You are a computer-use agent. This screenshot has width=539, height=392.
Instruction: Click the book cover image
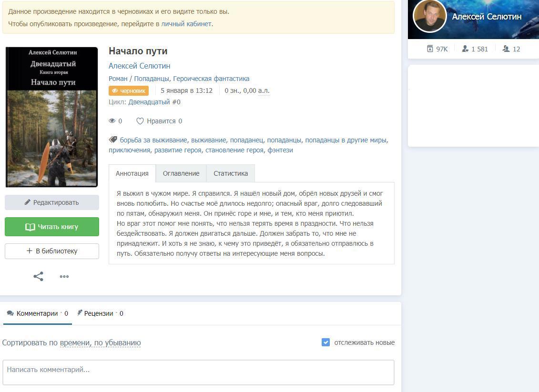51,117
